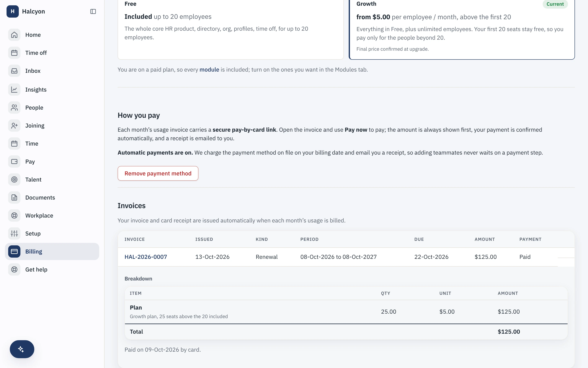
Task: Open the AI assistant sparkle button
Action: (22, 349)
